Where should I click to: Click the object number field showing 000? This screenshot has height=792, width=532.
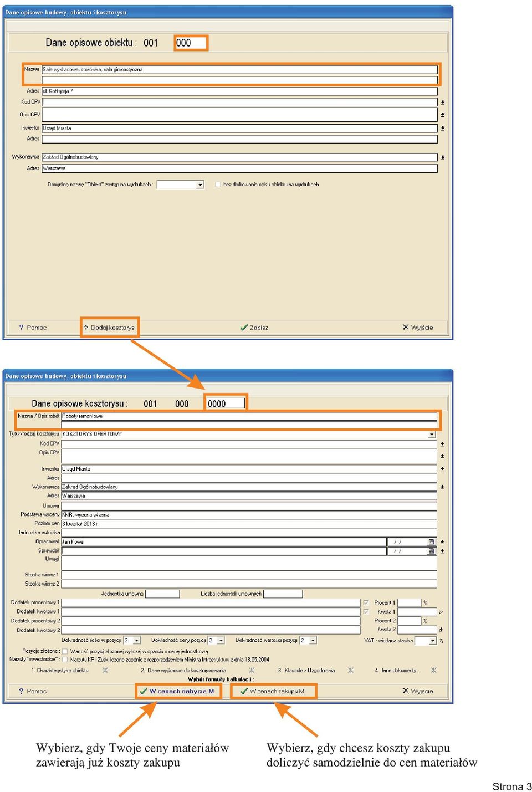pos(191,43)
